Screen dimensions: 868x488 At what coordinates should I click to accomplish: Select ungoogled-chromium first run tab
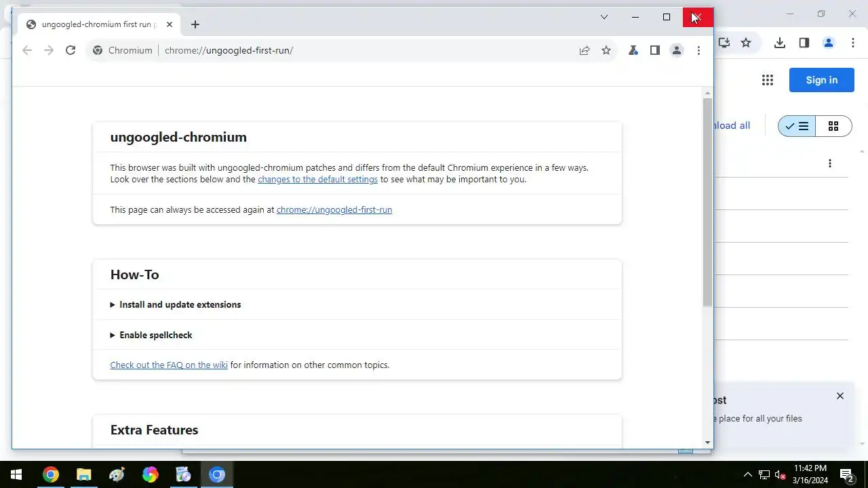[100, 24]
